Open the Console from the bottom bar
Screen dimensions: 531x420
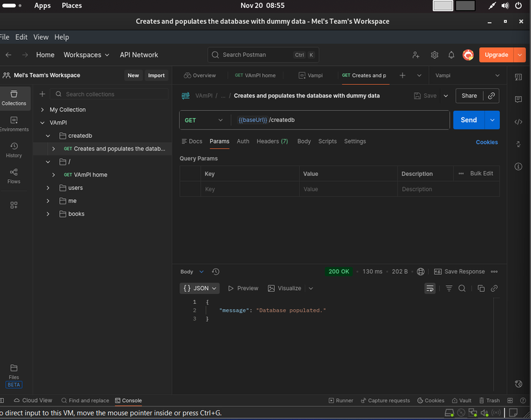pyautogui.click(x=128, y=400)
